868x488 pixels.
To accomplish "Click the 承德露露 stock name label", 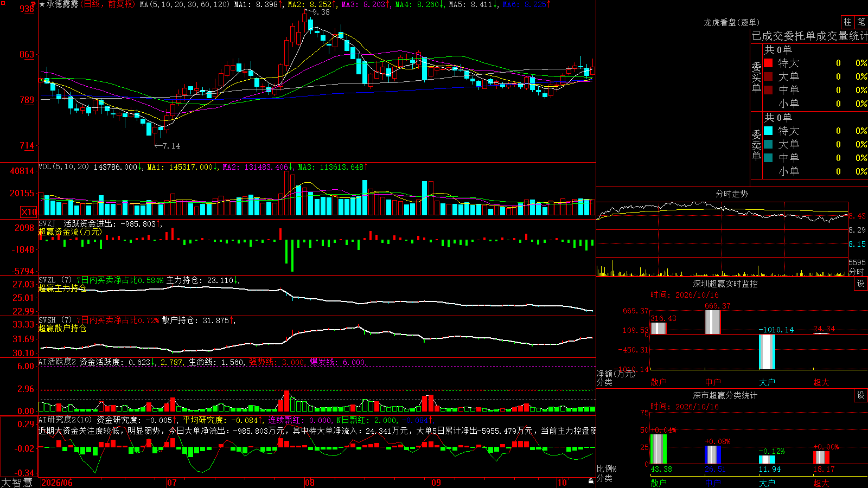I will (x=62, y=4).
